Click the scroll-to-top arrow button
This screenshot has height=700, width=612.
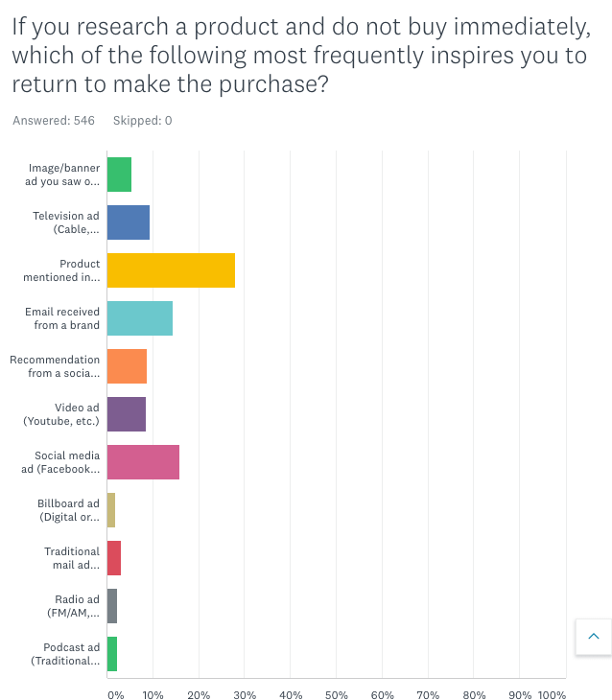point(593,637)
